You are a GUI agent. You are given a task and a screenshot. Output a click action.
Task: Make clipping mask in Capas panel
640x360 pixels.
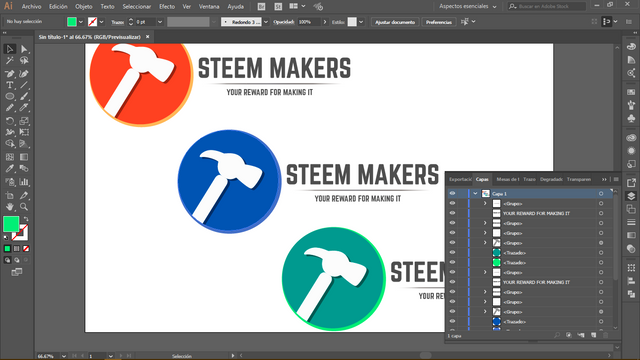(x=569, y=336)
